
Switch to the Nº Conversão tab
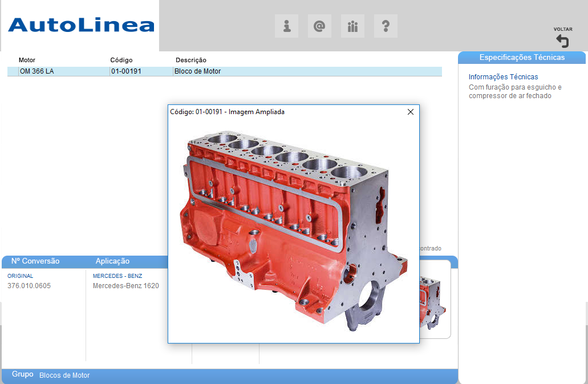(35, 261)
